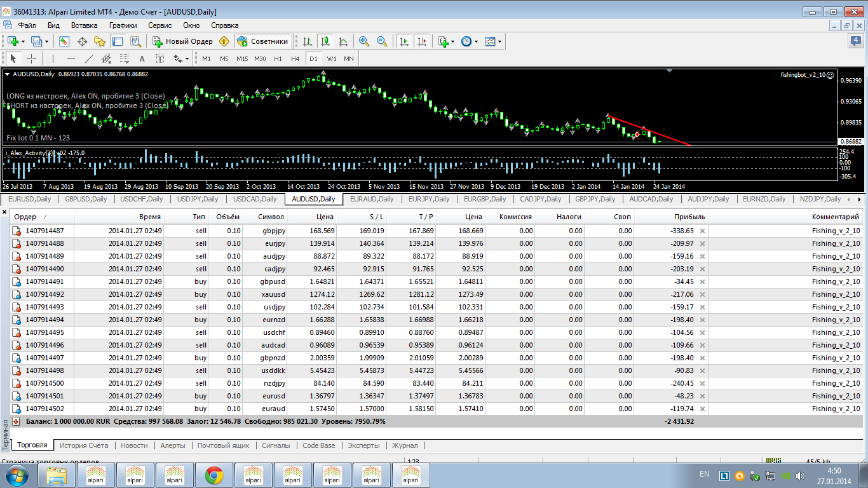The height and width of the screenshot is (488, 868).
Task: Open the profiles dropdown arrow
Action: [x=48, y=41]
